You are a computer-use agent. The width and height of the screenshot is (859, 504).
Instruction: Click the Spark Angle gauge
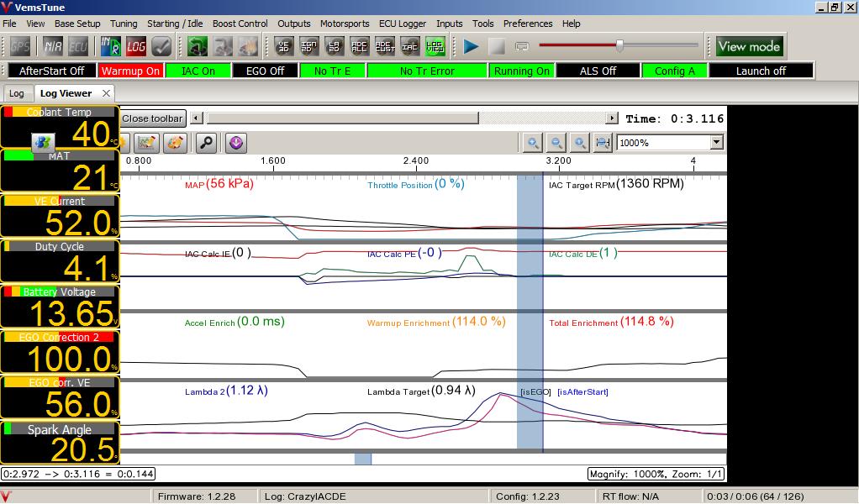(60, 443)
